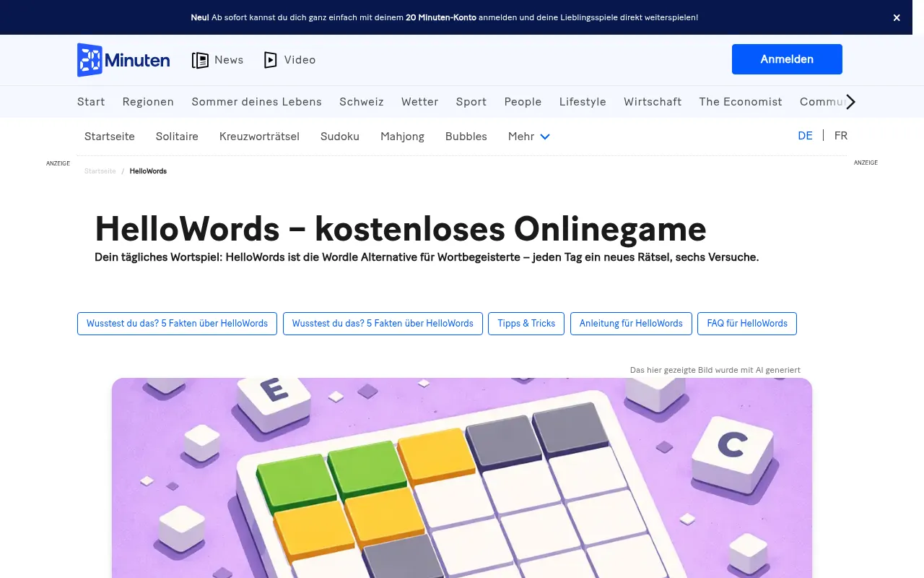Open the Wirtschaft section

653,102
